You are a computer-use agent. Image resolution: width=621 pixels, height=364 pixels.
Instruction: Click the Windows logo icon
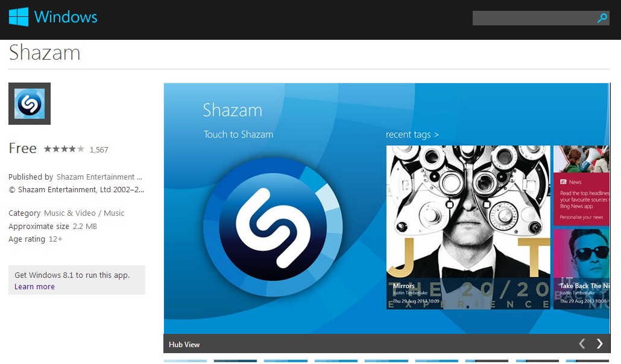point(19,17)
